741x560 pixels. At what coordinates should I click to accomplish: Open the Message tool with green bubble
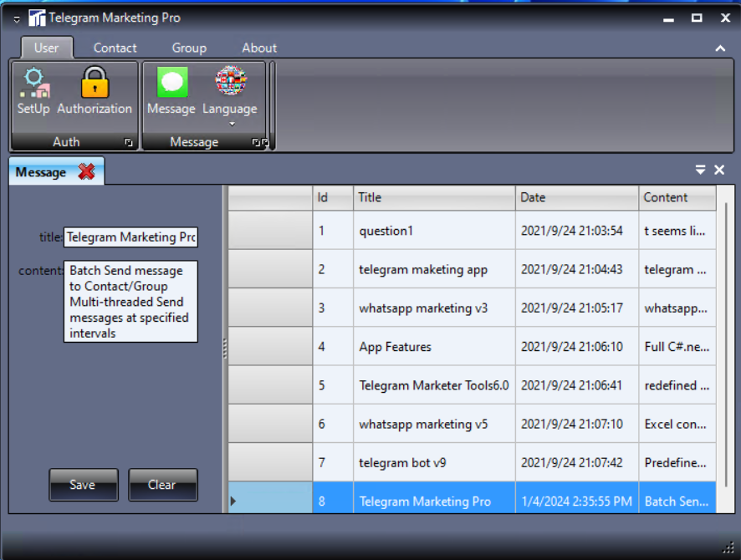pos(171,84)
